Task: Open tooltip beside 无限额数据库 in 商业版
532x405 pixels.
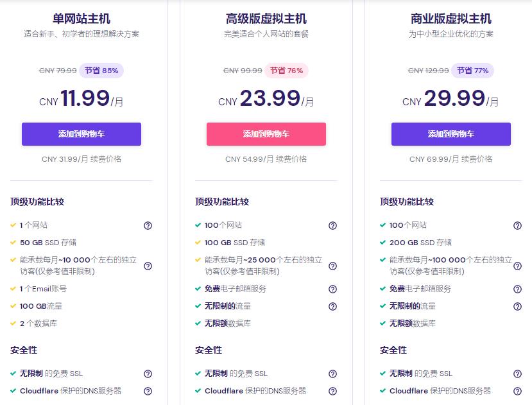Action: click(x=518, y=323)
